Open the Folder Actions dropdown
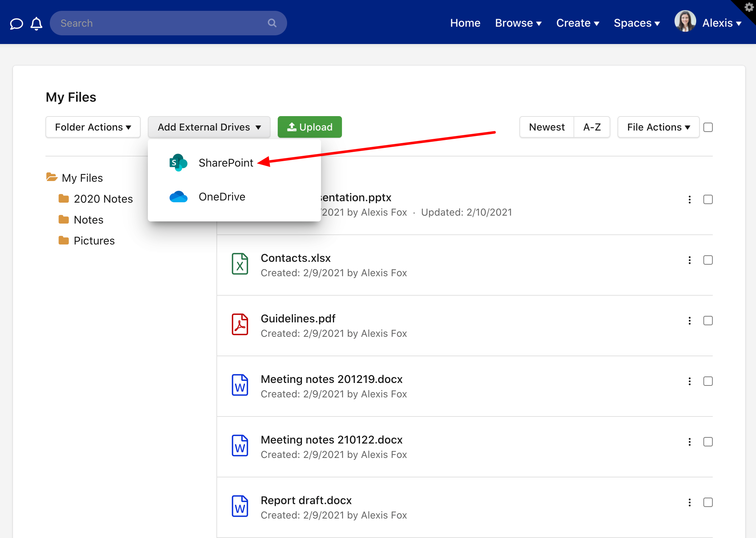 point(93,127)
